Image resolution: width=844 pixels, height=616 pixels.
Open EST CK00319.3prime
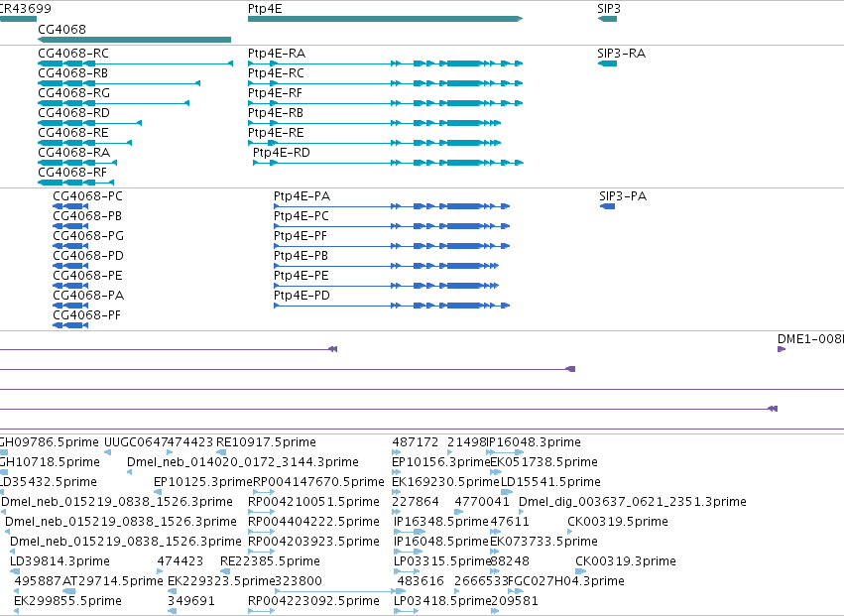(x=626, y=561)
